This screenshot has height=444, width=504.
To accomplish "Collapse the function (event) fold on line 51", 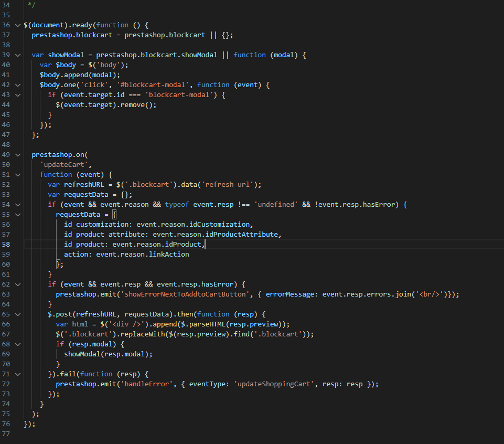I will [18, 175].
